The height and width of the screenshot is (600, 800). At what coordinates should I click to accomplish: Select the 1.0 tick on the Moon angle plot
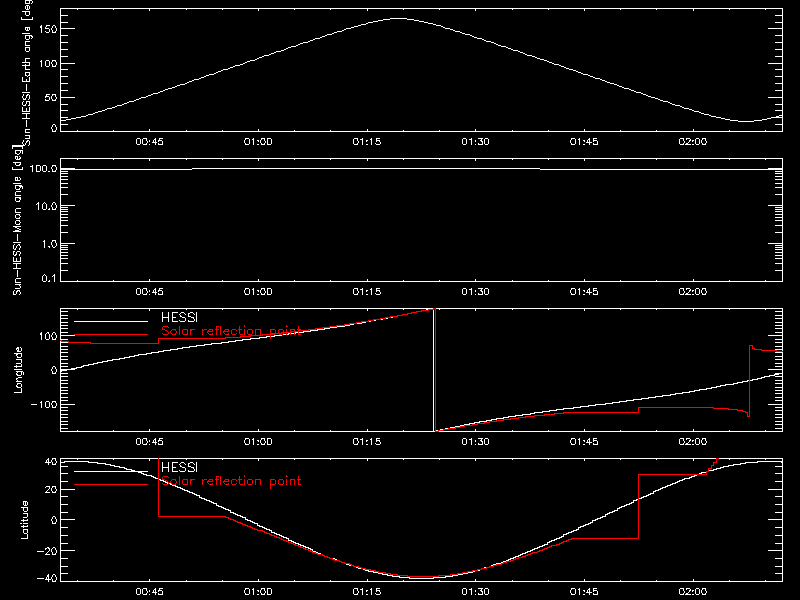point(49,244)
